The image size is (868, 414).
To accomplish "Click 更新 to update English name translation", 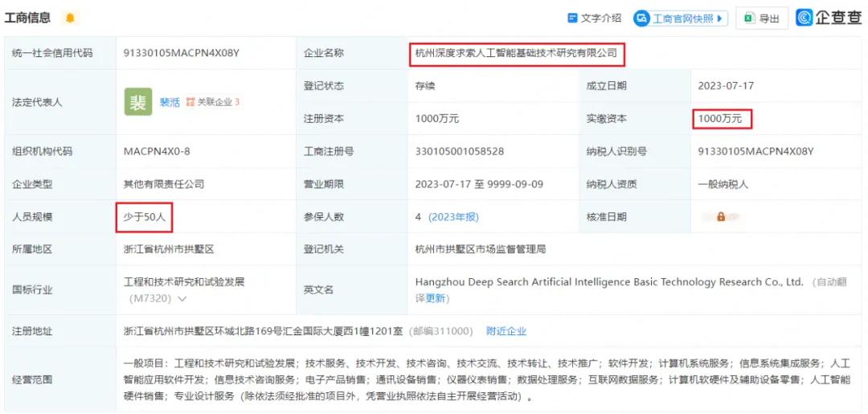I will point(435,298).
